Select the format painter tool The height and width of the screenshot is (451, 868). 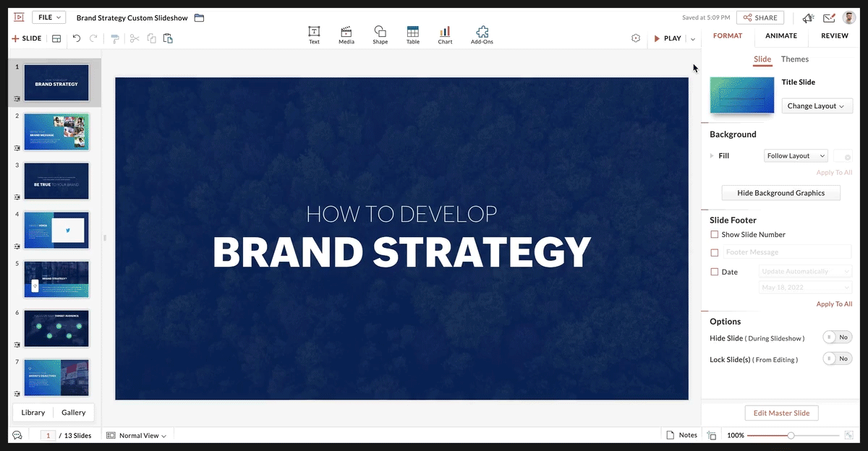click(x=115, y=38)
